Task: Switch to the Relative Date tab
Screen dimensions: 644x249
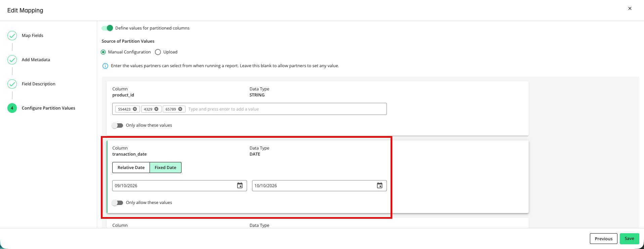Action: click(x=131, y=168)
